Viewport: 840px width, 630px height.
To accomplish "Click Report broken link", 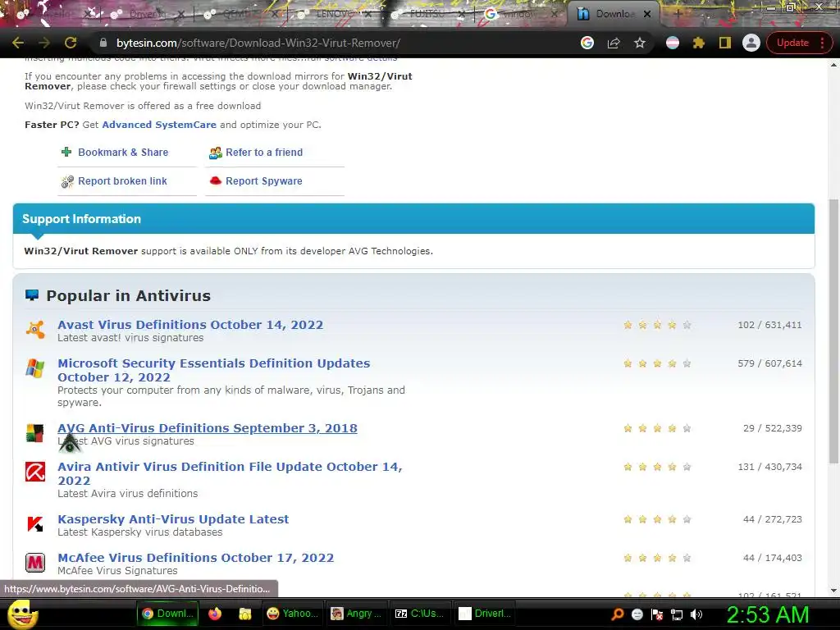I will tap(123, 181).
